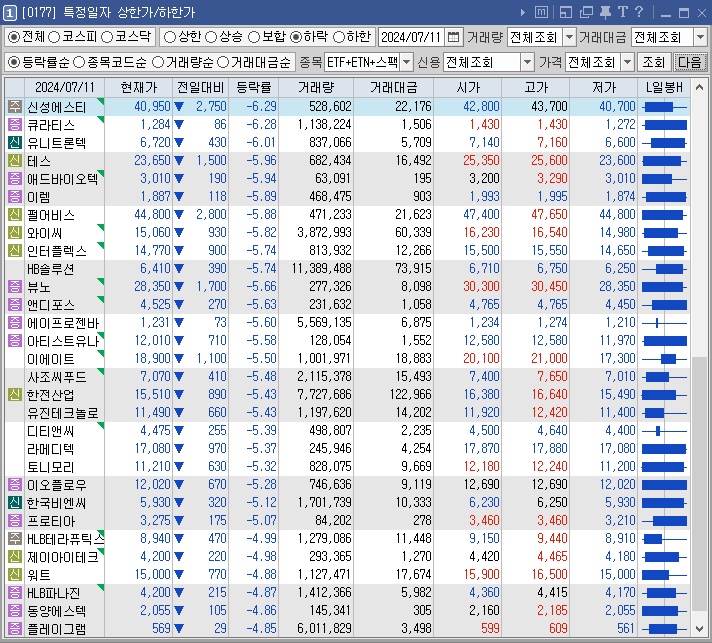Click the 주 badge beside 신성에스티

(15, 107)
